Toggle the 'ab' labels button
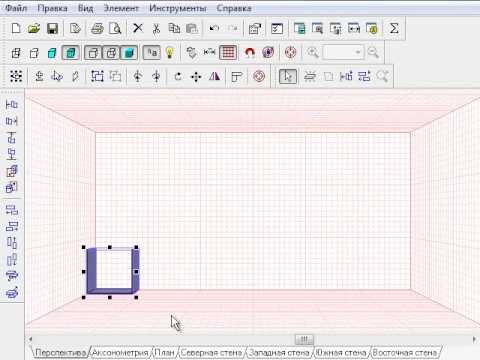480x360 pixels. [152, 53]
